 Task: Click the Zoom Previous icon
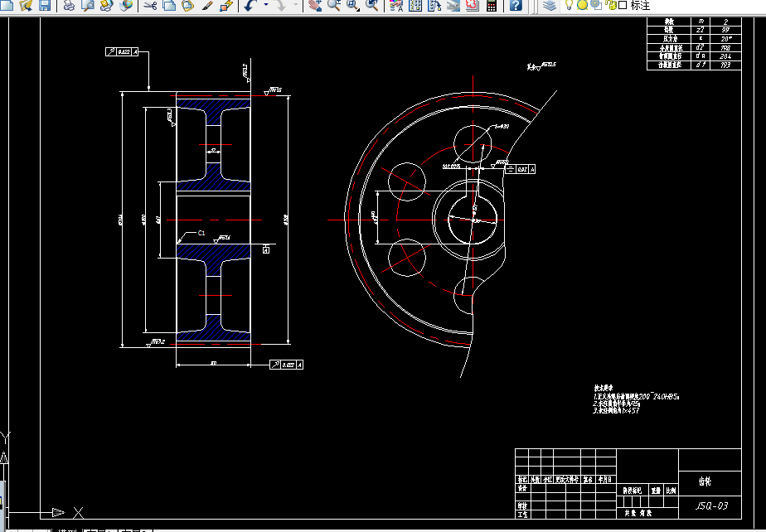pyautogui.click(x=371, y=5)
